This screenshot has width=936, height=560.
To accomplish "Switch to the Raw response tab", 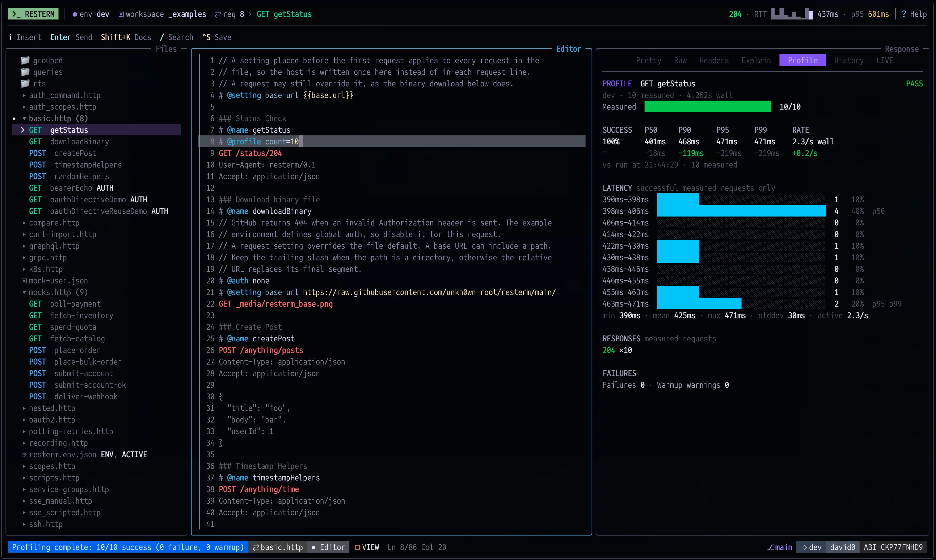I will click(x=680, y=60).
